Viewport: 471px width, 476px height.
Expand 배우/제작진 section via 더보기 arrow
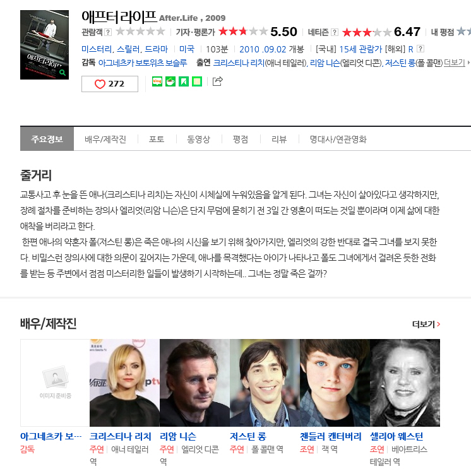pos(426,324)
